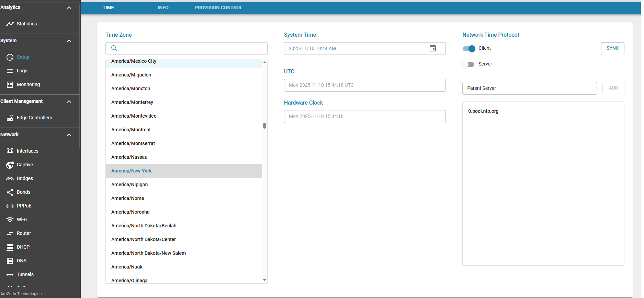Open calendar picker in System Time field
This screenshot has width=644, height=298.
pyautogui.click(x=433, y=48)
